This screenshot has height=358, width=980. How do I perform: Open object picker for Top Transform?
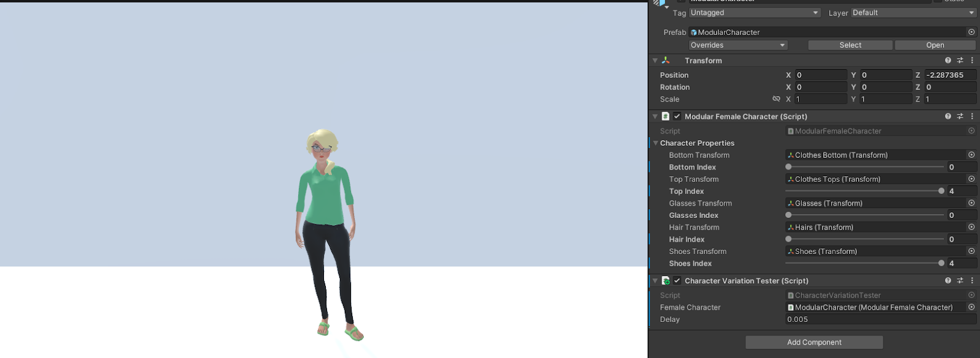(x=971, y=179)
